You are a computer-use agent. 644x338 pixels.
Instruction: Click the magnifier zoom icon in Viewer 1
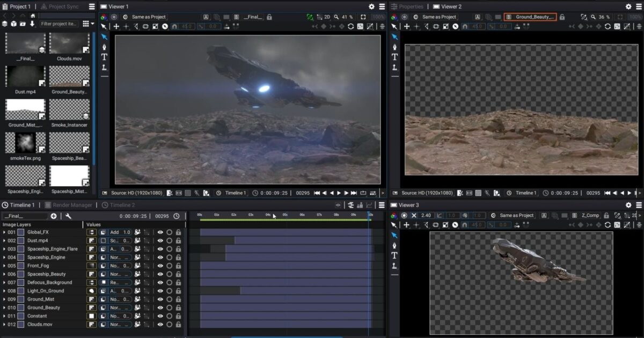336,17
